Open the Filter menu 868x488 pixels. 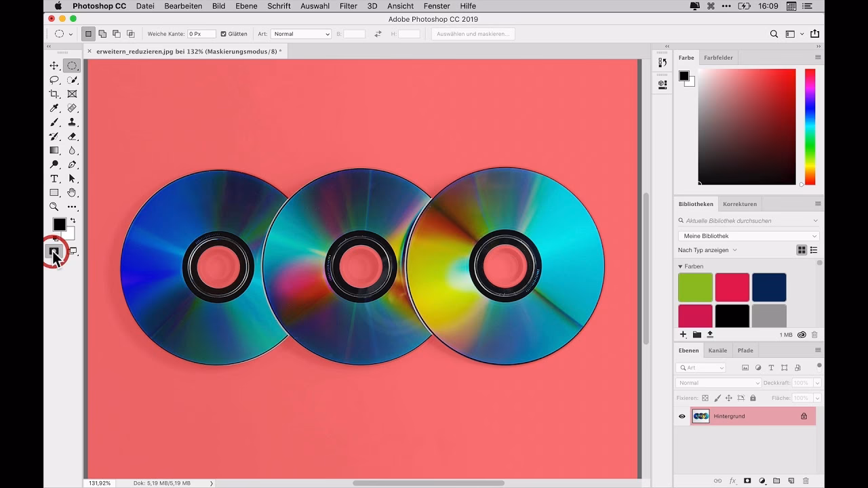(348, 6)
